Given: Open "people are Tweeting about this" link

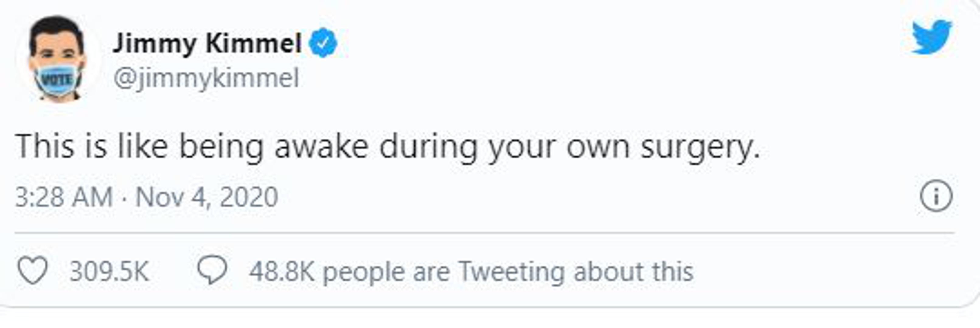Looking at the screenshot, I should click(x=508, y=272).
